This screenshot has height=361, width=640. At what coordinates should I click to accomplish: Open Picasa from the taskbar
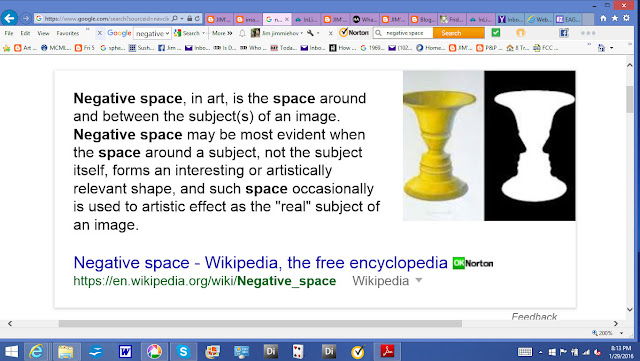[x=154, y=351]
